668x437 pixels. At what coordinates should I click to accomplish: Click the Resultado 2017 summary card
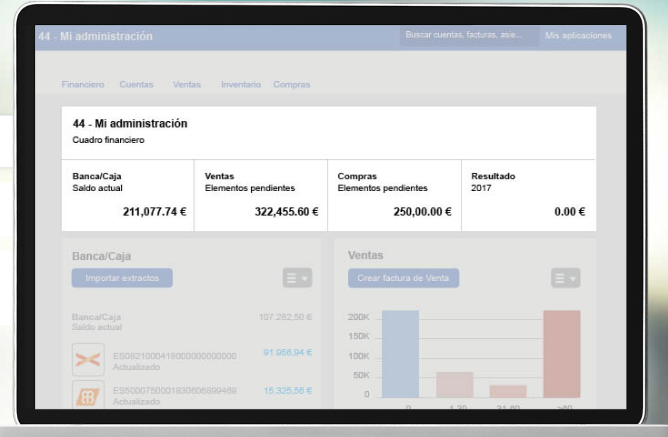click(x=529, y=196)
